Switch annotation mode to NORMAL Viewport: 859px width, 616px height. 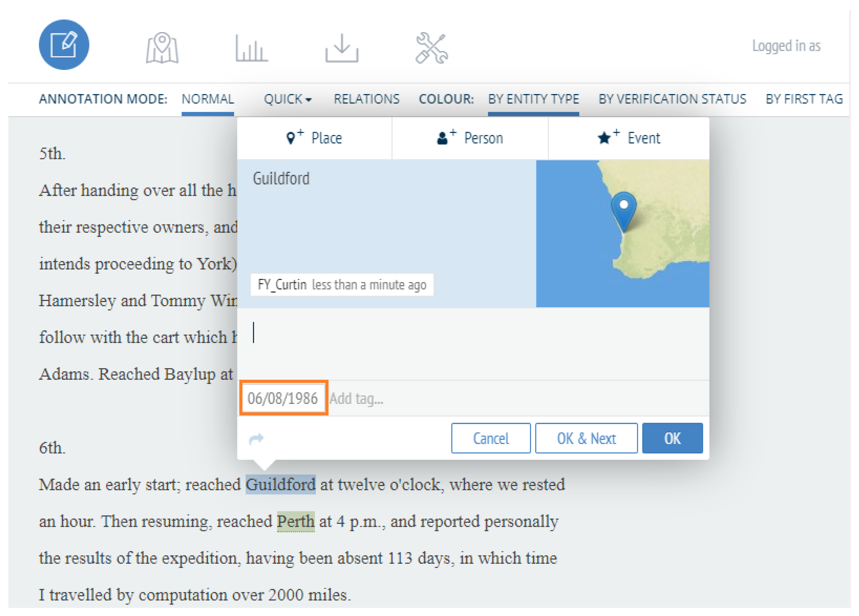(207, 99)
